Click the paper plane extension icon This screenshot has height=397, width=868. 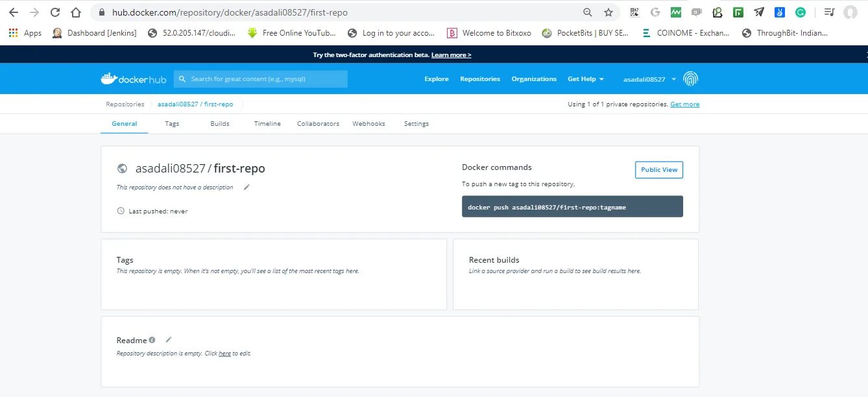click(x=759, y=12)
